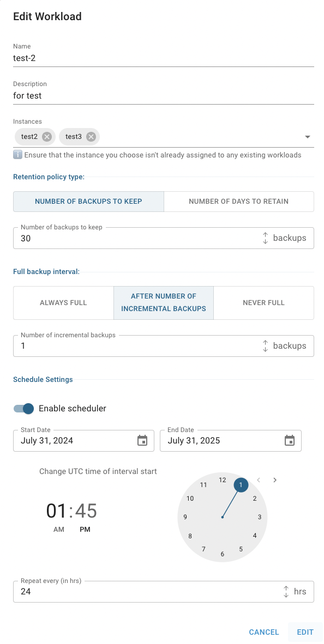Select the Never Full interval option
The image size is (324, 644).
click(263, 303)
